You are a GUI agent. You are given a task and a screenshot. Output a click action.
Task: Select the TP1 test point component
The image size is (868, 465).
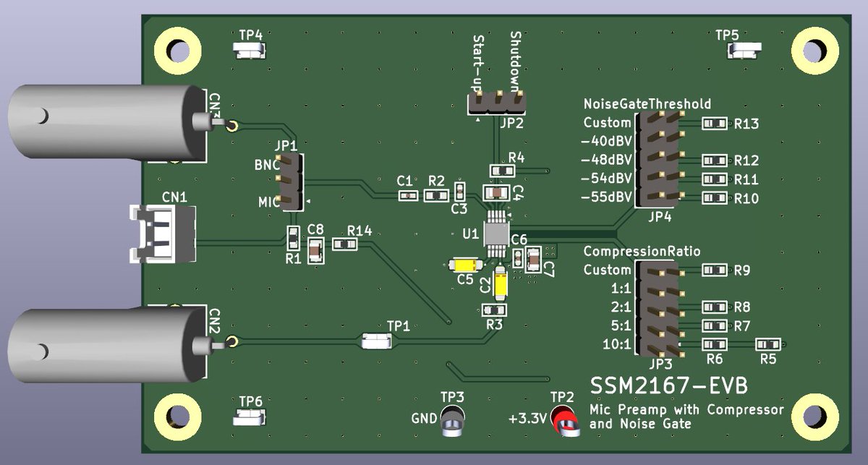[378, 341]
